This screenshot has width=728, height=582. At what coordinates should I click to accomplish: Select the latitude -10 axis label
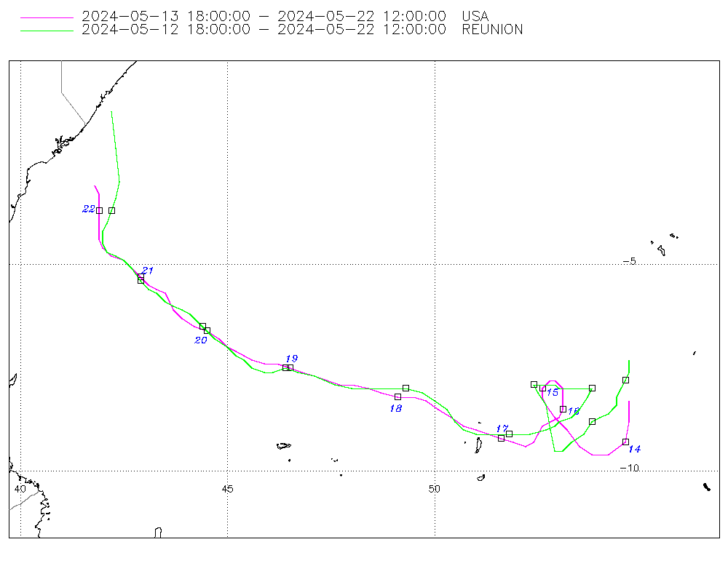pos(630,468)
